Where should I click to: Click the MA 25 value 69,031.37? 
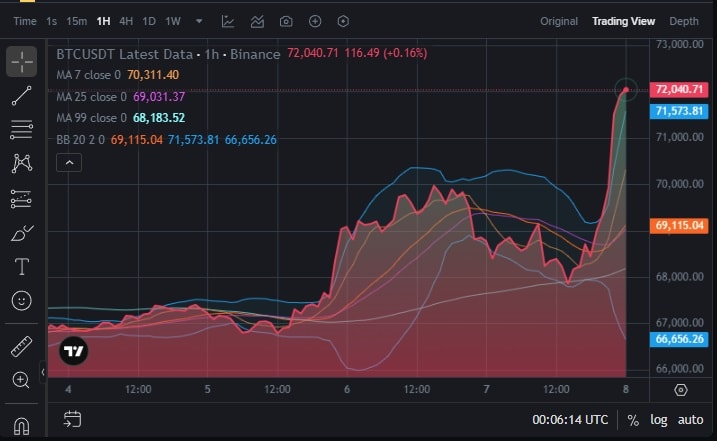tap(159, 97)
